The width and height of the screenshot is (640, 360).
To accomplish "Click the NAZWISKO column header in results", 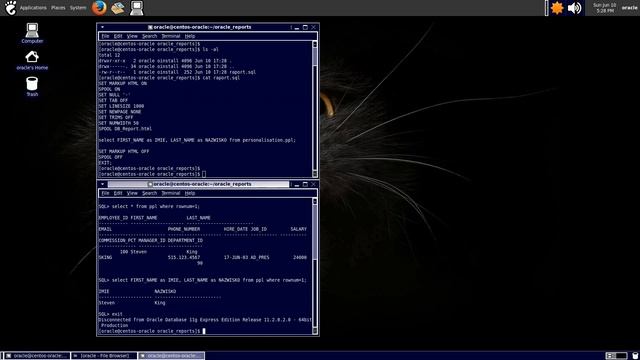I will click(x=165, y=291).
